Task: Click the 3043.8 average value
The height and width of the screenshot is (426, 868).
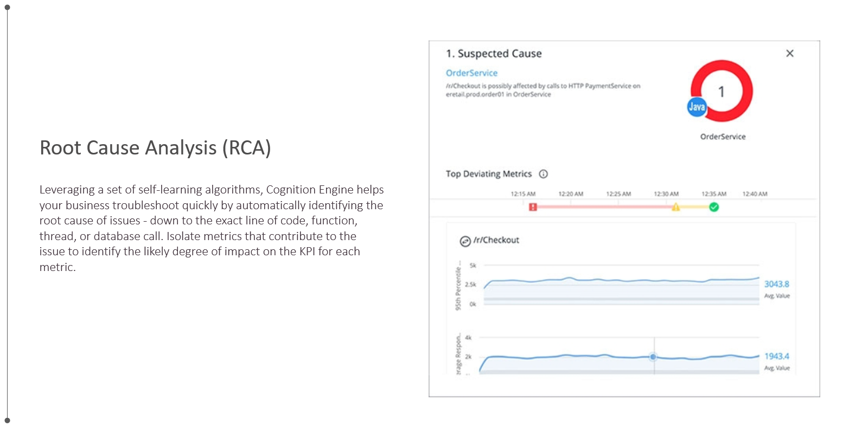Action: click(x=776, y=284)
